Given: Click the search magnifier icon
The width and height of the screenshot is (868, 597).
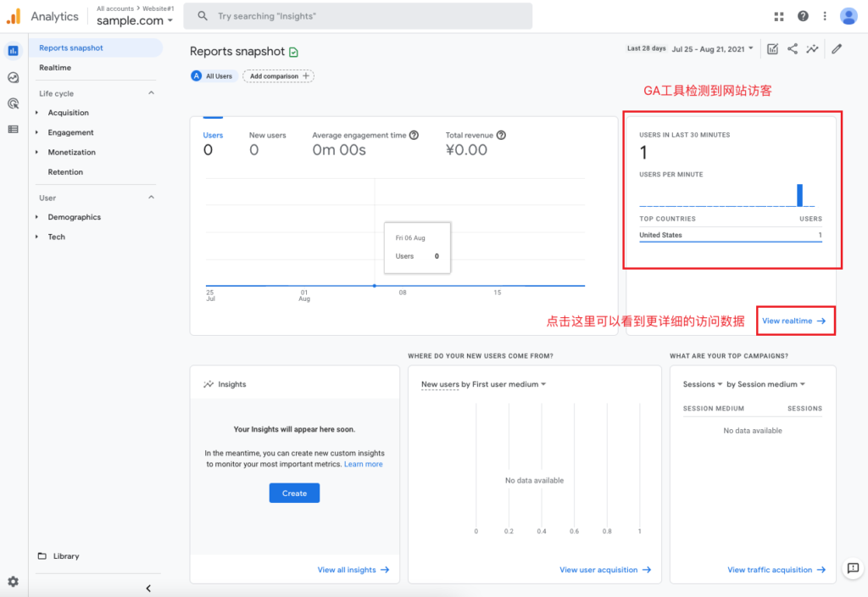Looking at the screenshot, I should 203,16.
